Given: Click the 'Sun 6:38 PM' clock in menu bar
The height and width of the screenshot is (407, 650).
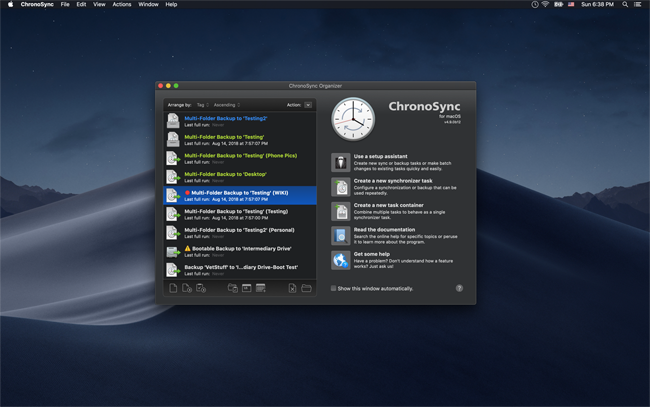Looking at the screenshot, I should (597, 5).
